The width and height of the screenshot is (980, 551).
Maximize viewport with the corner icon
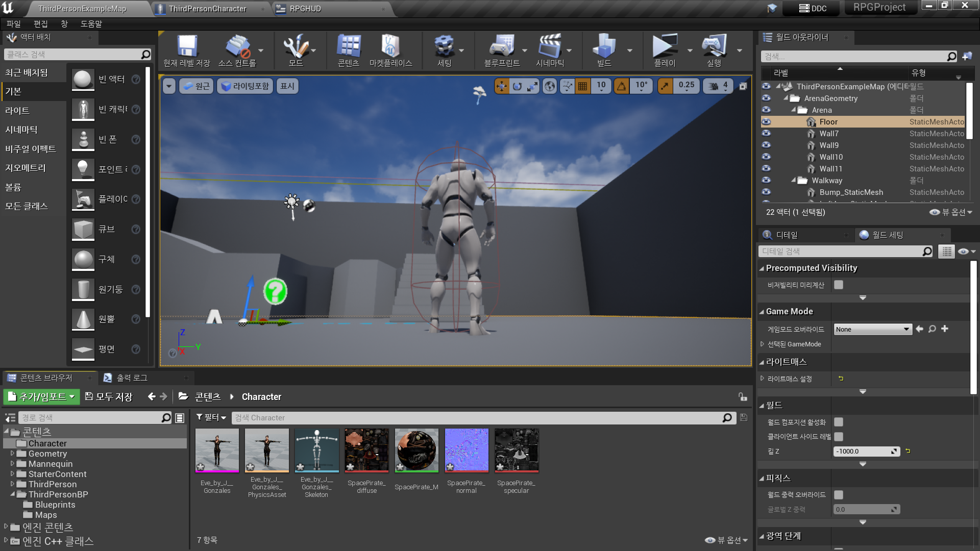click(743, 86)
